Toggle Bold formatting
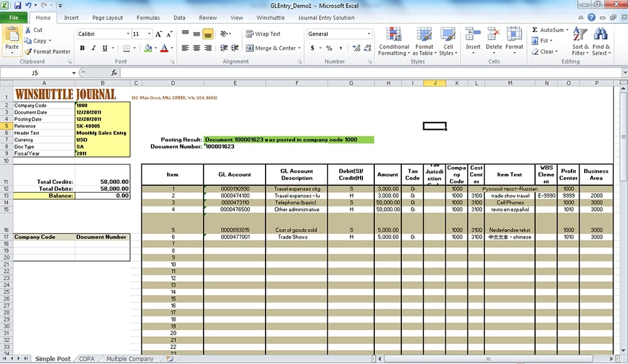 coord(83,48)
